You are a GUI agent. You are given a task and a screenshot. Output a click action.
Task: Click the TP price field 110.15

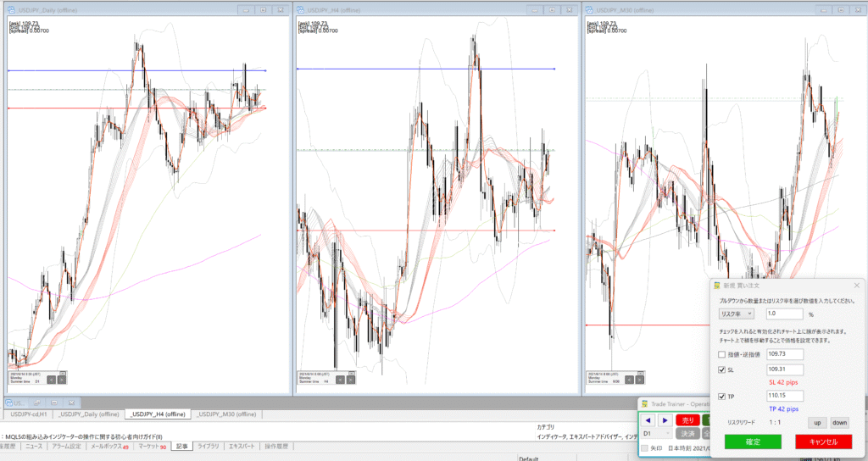click(784, 397)
